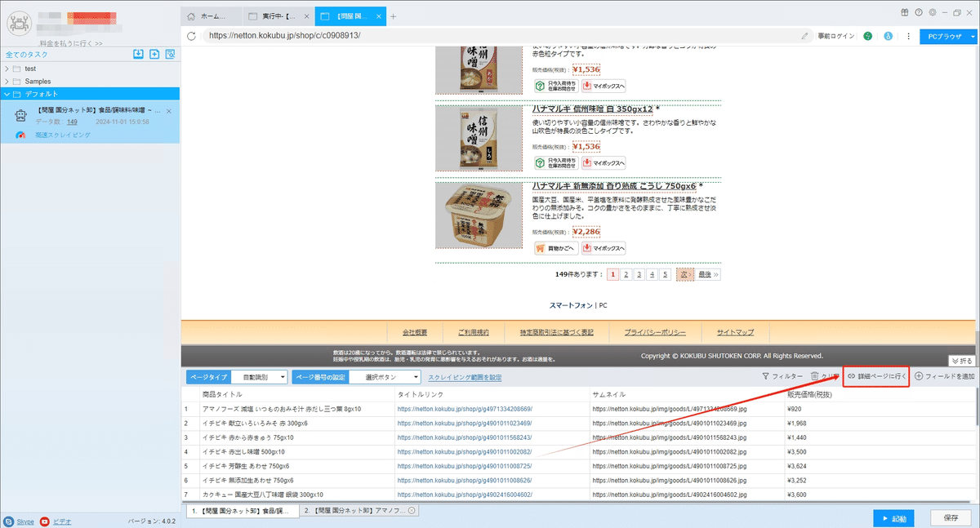The height and width of the screenshot is (528, 980).
Task: Click the 料金を払うに行く link
Action: (x=71, y=43)
